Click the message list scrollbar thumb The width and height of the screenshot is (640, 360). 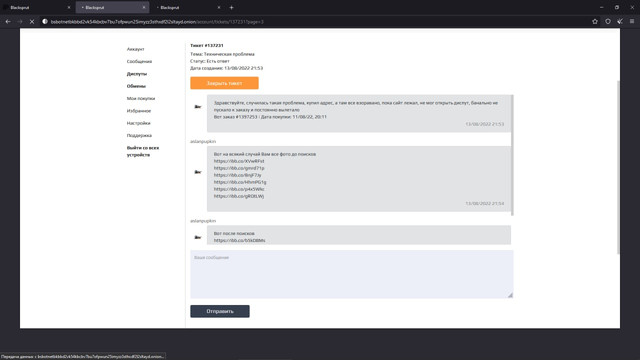(x=512, y=155)
